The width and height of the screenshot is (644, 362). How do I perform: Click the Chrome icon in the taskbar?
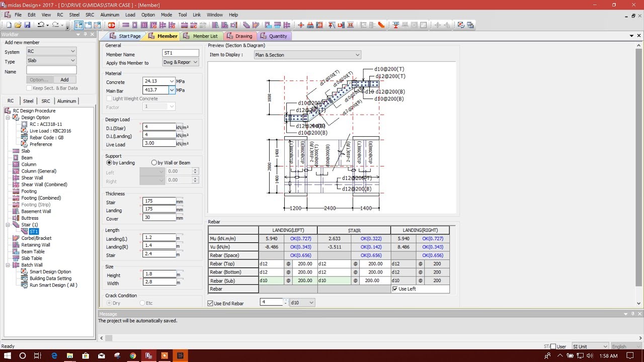[x=133, y=355]
